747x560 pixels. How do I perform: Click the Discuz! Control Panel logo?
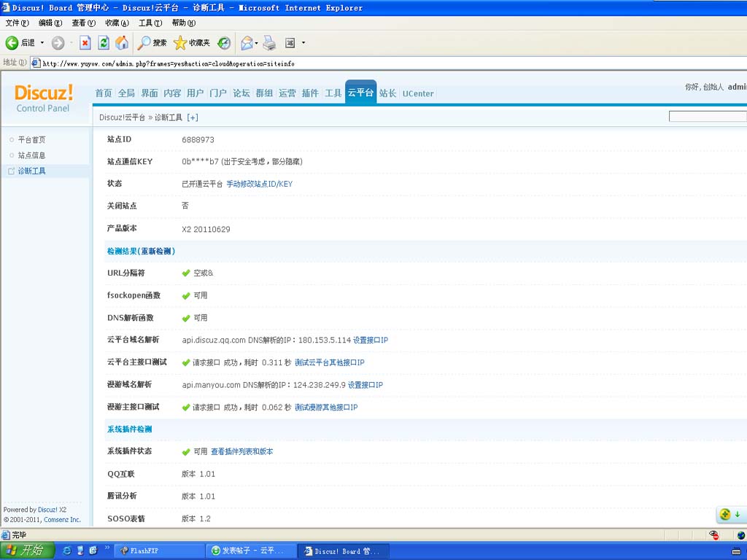(43, 98)
